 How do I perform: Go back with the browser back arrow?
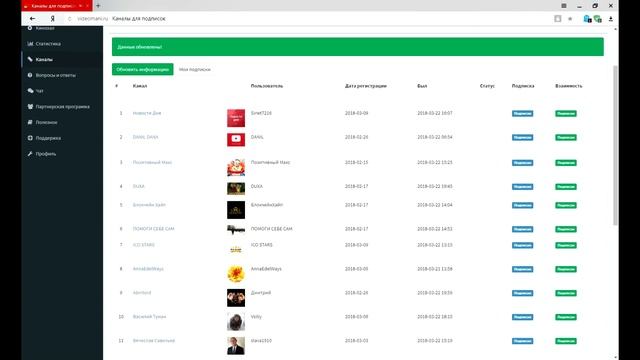pyautogui.click(x=32, y=19)
